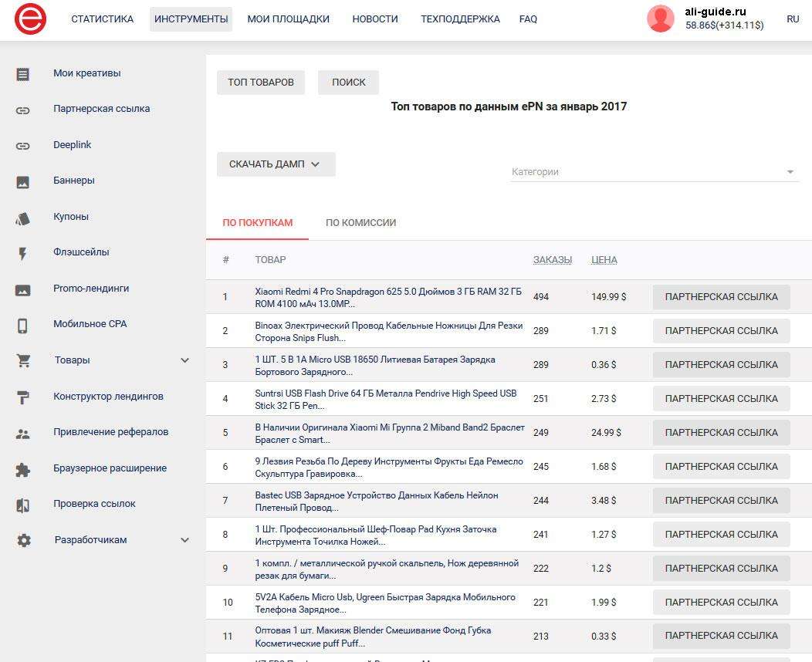Viewport: 812px width, 662px height.
Task: Click the Проверка ссылок compare icon
Action: click(23, 505)
